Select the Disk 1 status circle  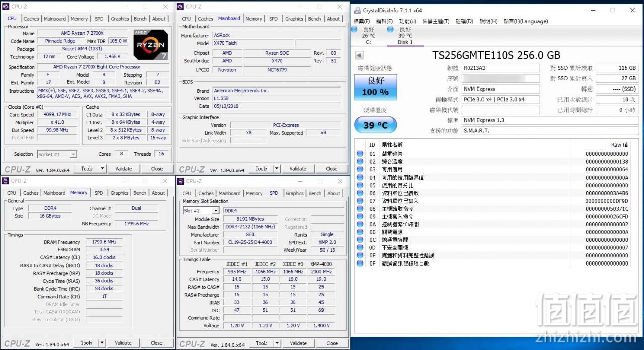click(390, 29)
